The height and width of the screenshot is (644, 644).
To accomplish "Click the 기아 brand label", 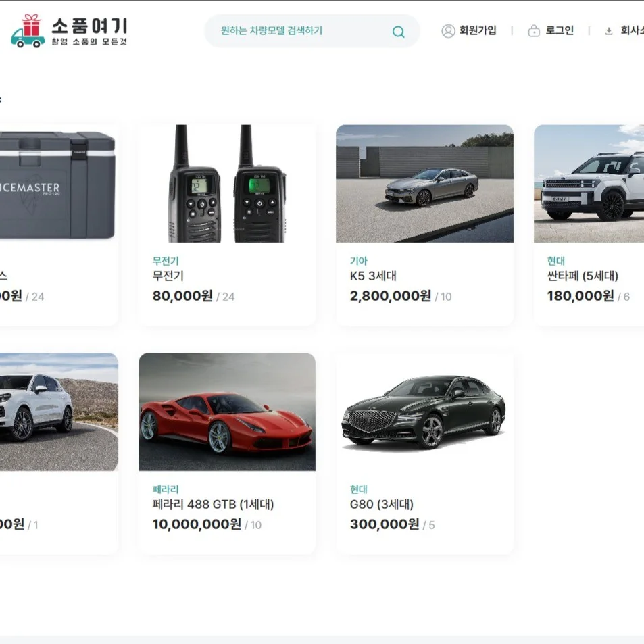I will click(x=359, y=261).
